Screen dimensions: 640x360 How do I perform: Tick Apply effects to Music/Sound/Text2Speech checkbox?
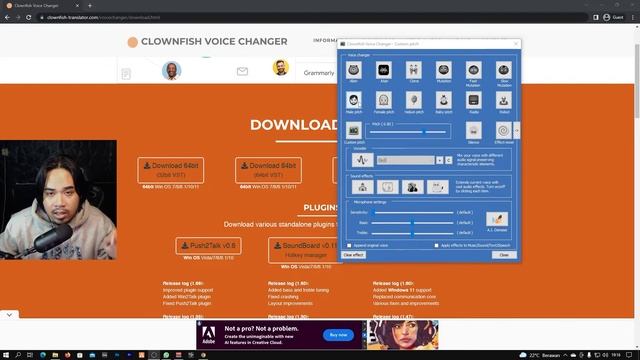pos(436,245)
